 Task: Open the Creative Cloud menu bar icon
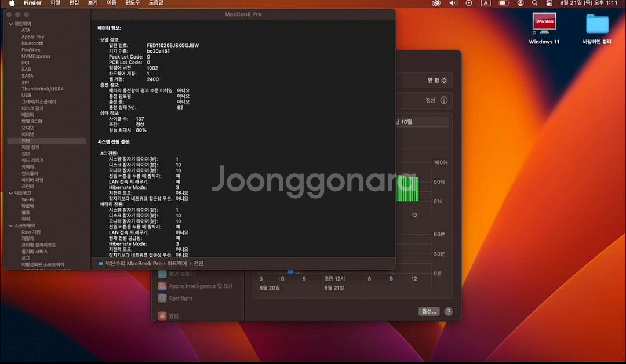click(x=436, y=3)
